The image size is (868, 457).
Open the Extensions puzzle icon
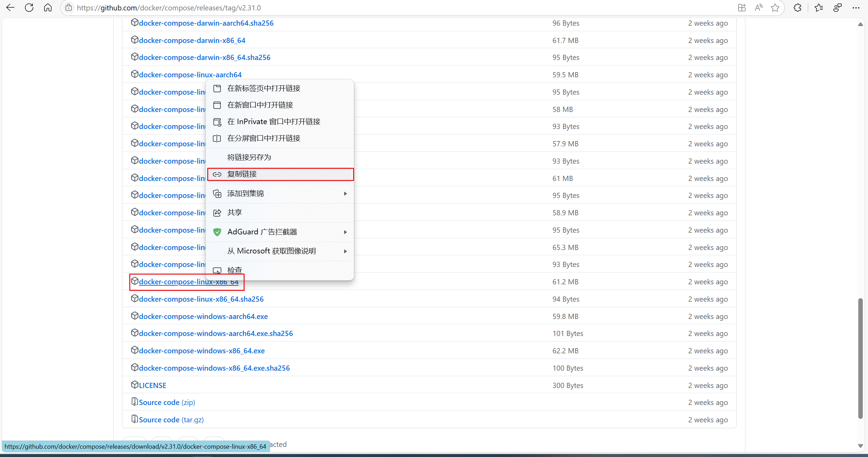(797, 8)
